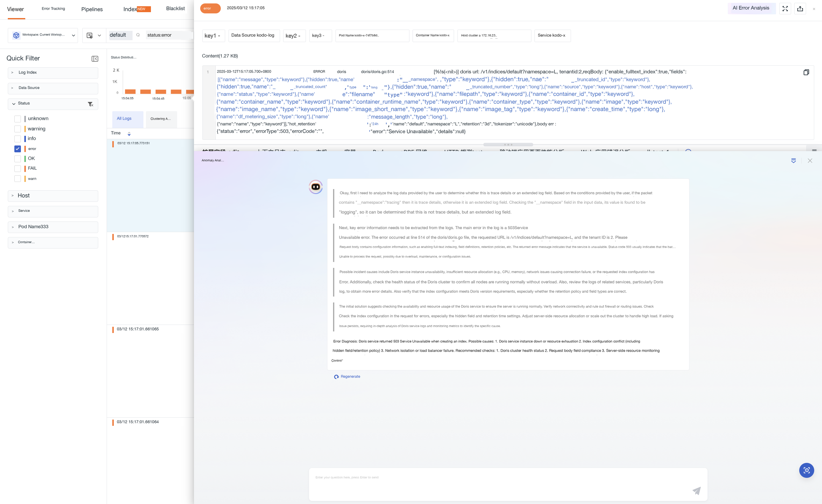Viewport: 822px width, 504px height.
Task: Open the floating blue assistant button
Action: (x=806, y=470)
